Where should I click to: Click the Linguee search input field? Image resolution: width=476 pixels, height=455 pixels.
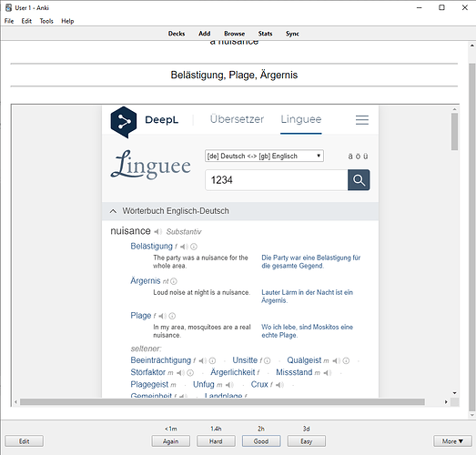coord(277,180)
